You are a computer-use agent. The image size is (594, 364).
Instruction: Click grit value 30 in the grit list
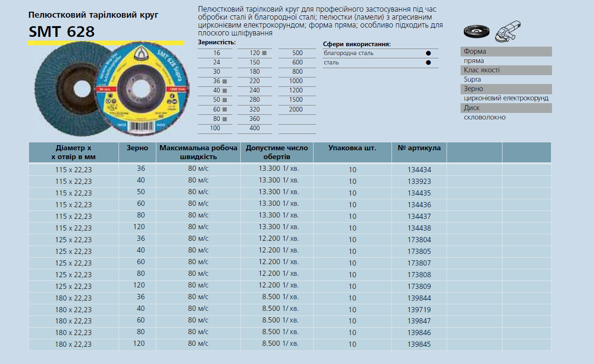coord(217,72)
